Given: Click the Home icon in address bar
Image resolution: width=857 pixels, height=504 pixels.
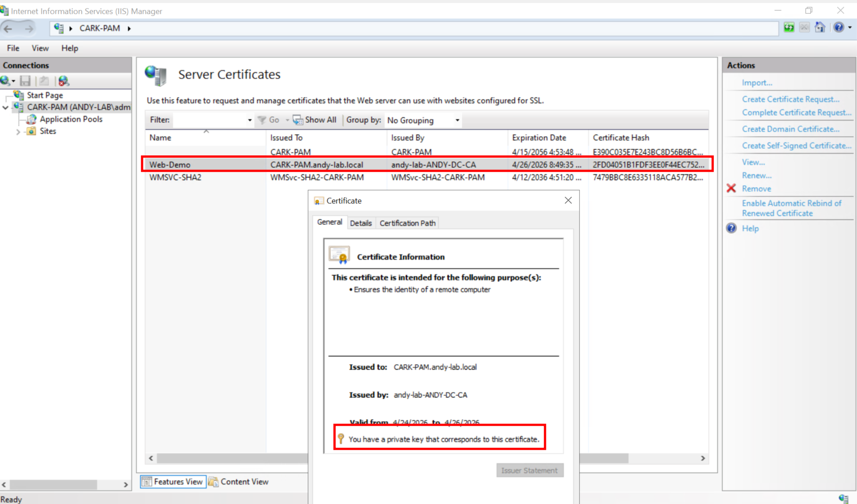Looking at the screenshot, I should pos(820,28).
